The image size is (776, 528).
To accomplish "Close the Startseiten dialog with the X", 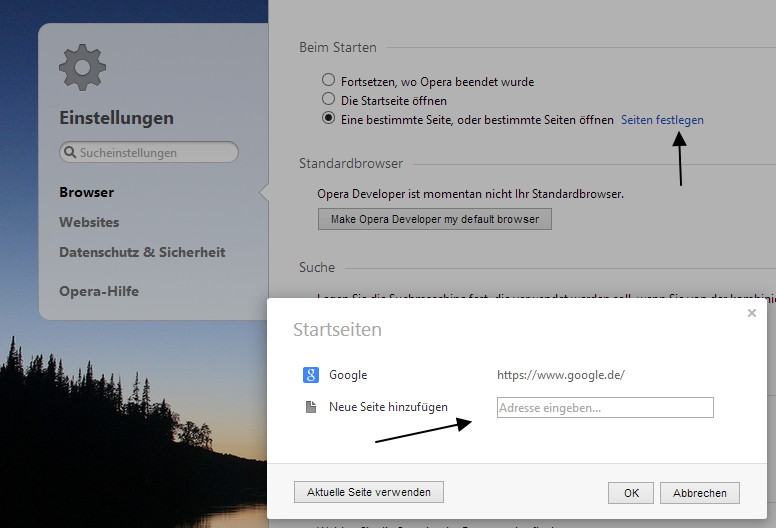I will 752,313.
